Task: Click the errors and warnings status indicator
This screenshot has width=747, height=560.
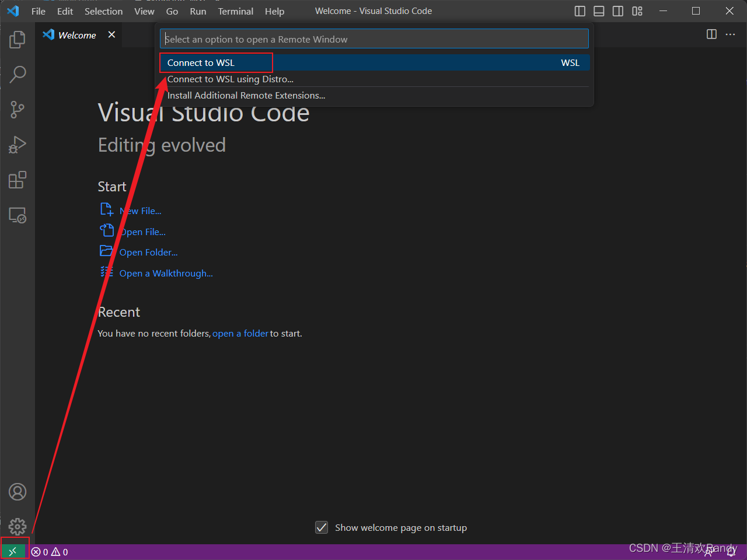Action: coord(50,552)
